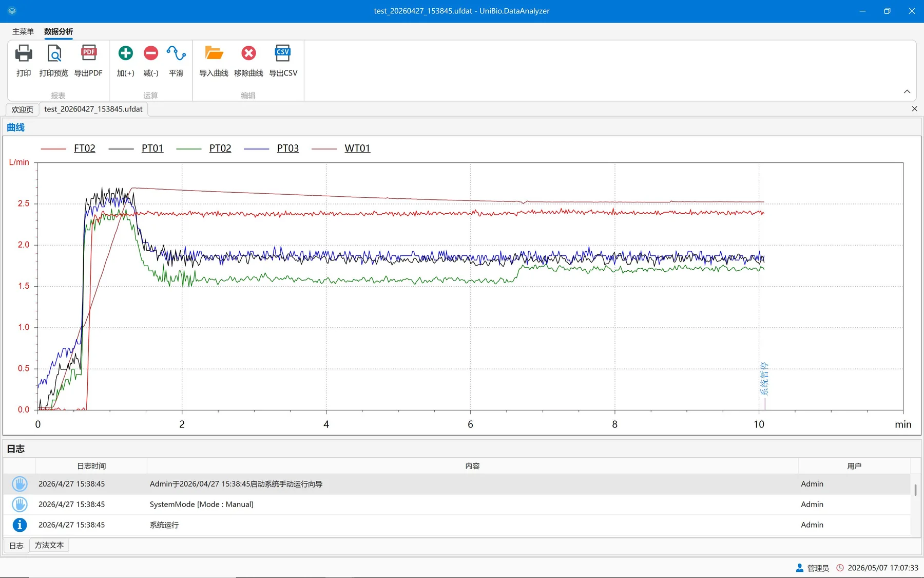Screen dimensions: 924x578
Task: Click the Subtract 减(-) operation icon
Action: 151,53
